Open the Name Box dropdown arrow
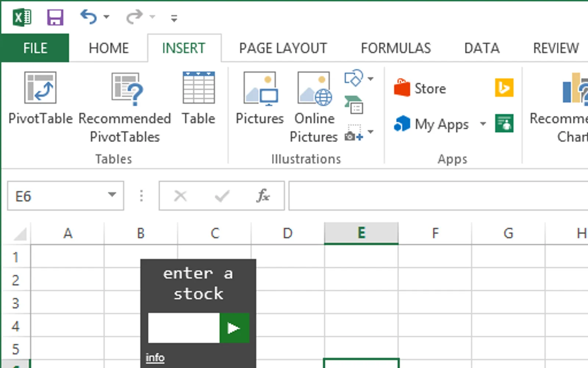The height and width of the screenshot is (368, 588). pos(112,195)
